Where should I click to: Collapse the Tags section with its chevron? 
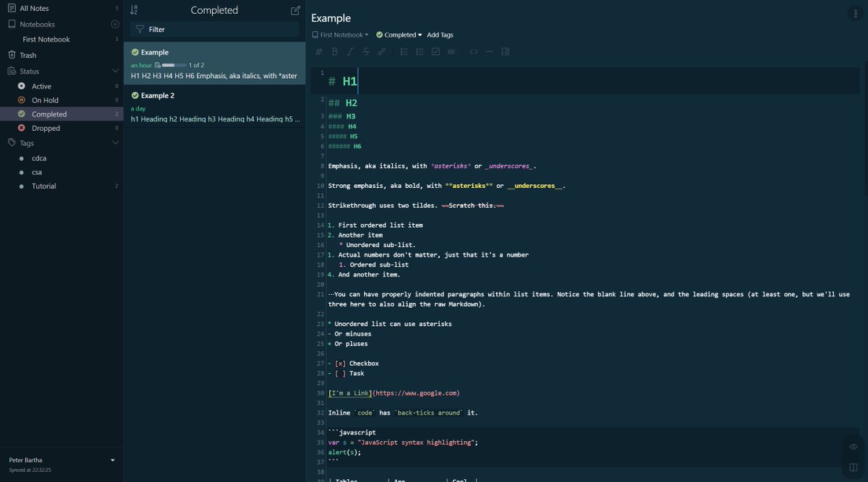point(115,143)
